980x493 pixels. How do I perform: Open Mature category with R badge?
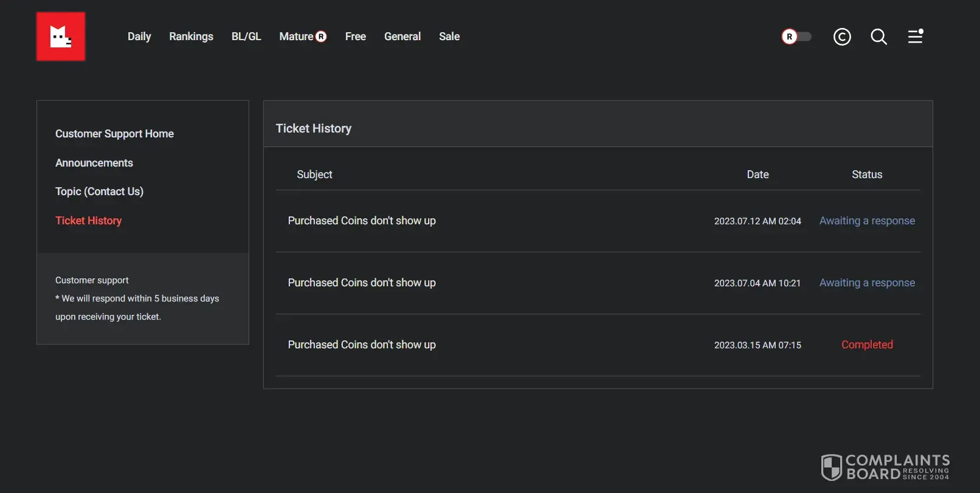click(x=303, y=36)
